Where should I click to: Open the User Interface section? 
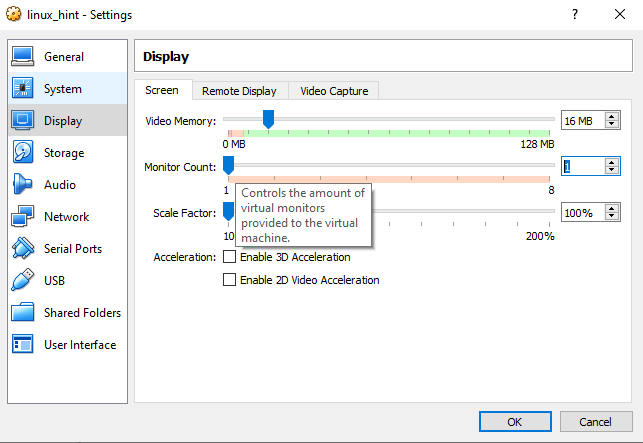[68, 345]
